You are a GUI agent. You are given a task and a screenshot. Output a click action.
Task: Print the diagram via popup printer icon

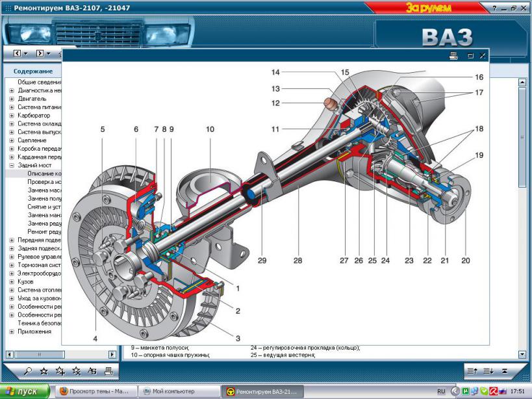453,56
